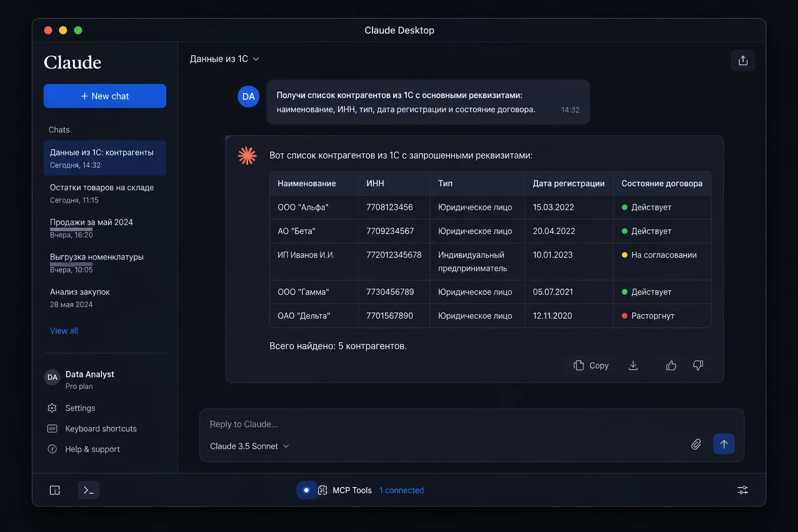Click the DA avatar next to user message
This screenshot has width=798, height=532.
pyautogui.click(x=248, y=97)
